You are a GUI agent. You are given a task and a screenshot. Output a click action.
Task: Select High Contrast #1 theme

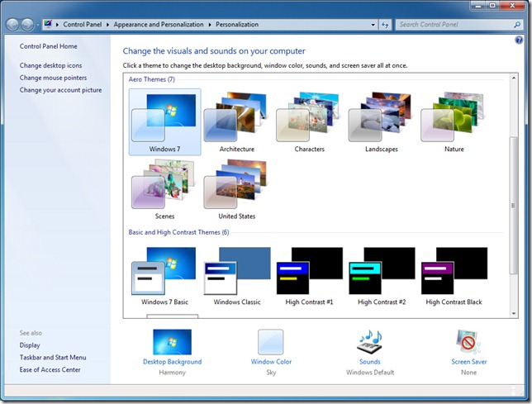(309, 273)
